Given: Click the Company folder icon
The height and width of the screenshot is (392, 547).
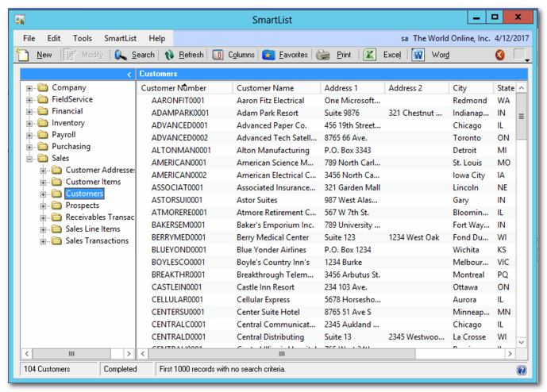Looking at the screenshot, I should click(x=43, y=87).
